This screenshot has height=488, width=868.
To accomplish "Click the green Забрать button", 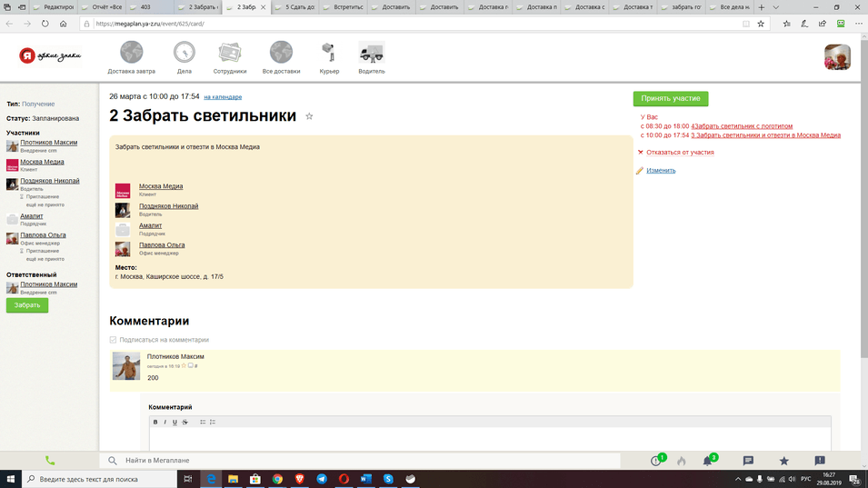I will click(27, 305).
